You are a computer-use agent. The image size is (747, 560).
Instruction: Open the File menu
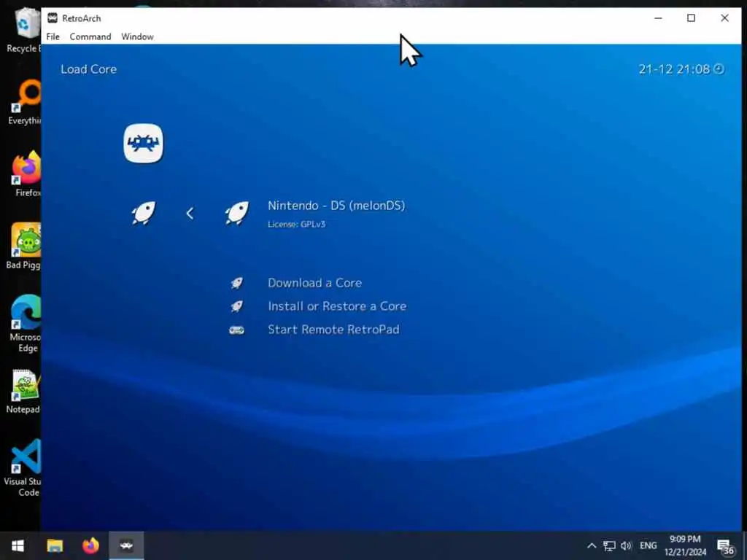click(53, 36)
